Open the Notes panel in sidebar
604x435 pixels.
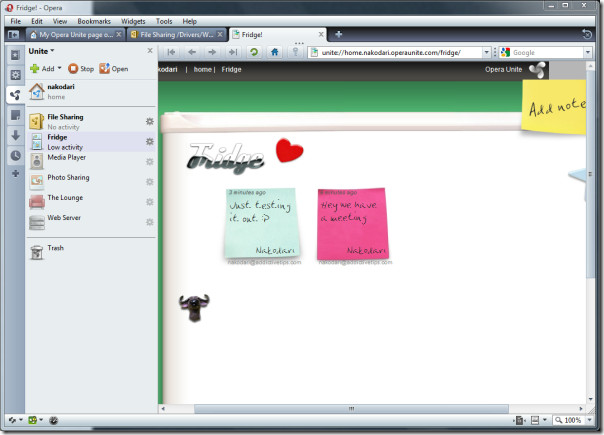click(x=14, y=115)
